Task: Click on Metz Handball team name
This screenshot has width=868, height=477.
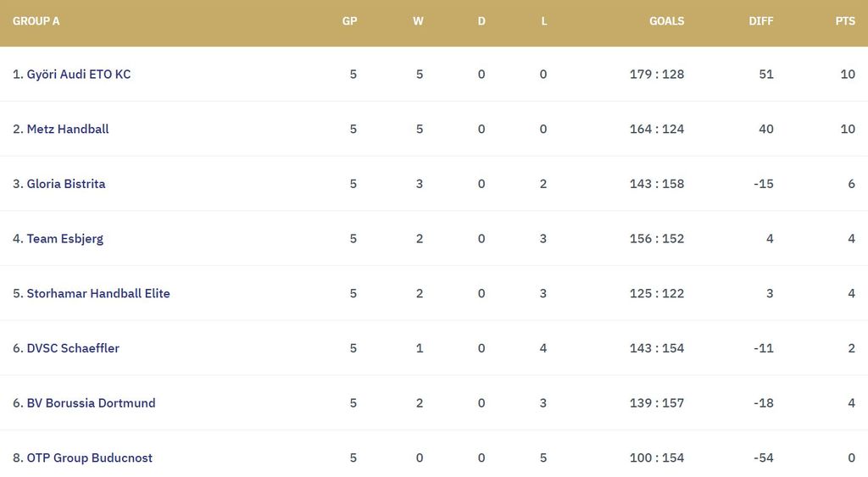Action: (x=68, y=129)
